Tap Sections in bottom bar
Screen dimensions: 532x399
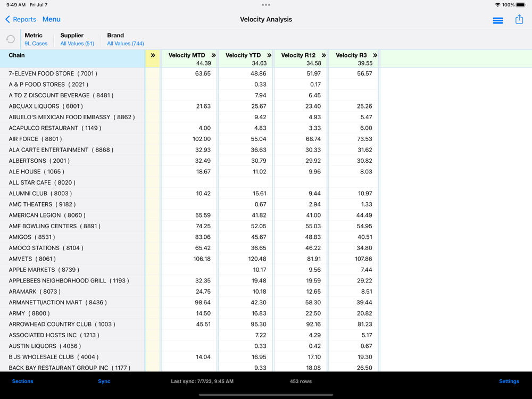pyautogui.click(x=23, y=381)
